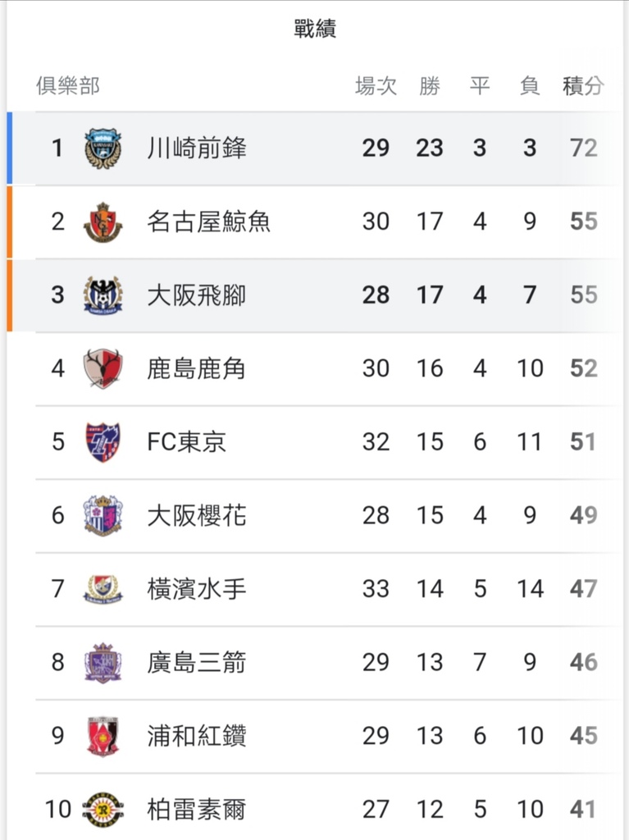
Task: Open the 橫濱水手 team entry
Action: coord(197,589)
